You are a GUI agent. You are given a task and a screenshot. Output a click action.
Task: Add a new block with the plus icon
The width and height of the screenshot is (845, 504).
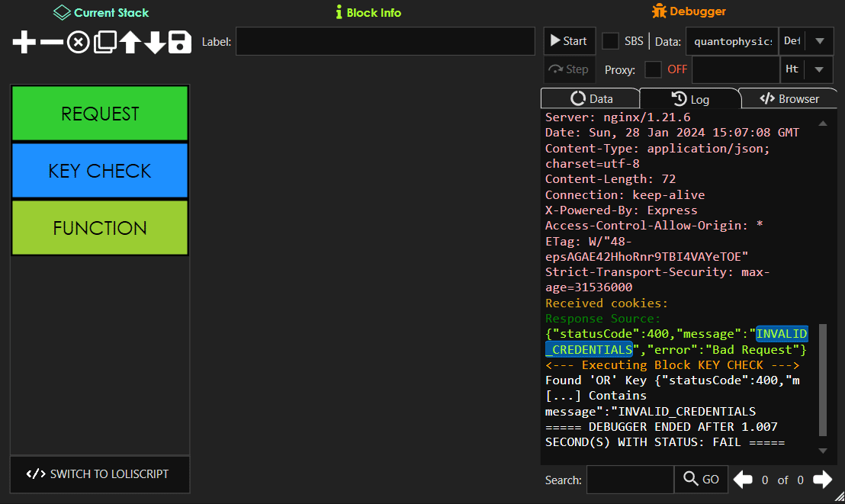point(22,42)
